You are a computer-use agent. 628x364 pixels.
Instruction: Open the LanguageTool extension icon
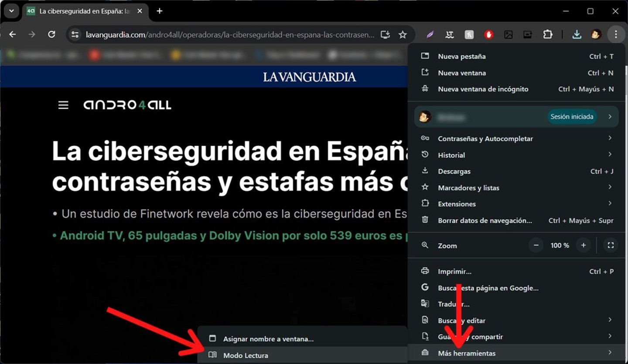(x=450, y=35)
